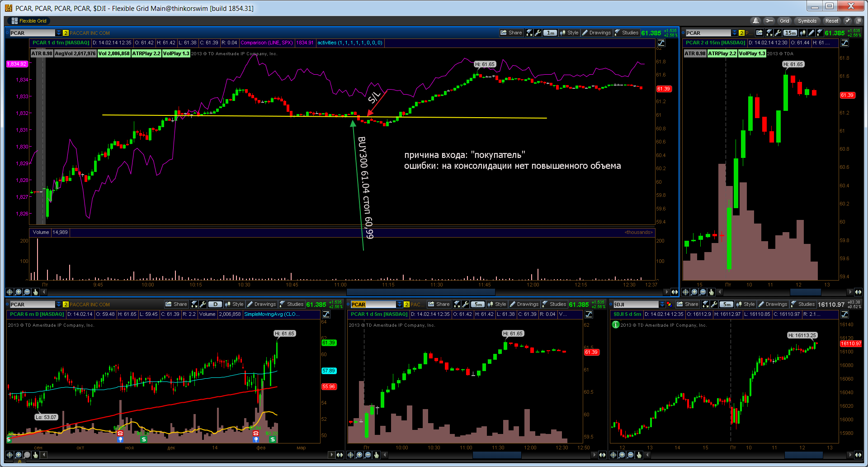This screenshot has height=467, width=868.
Task: Click the Reset button
Action: point(832,21)
